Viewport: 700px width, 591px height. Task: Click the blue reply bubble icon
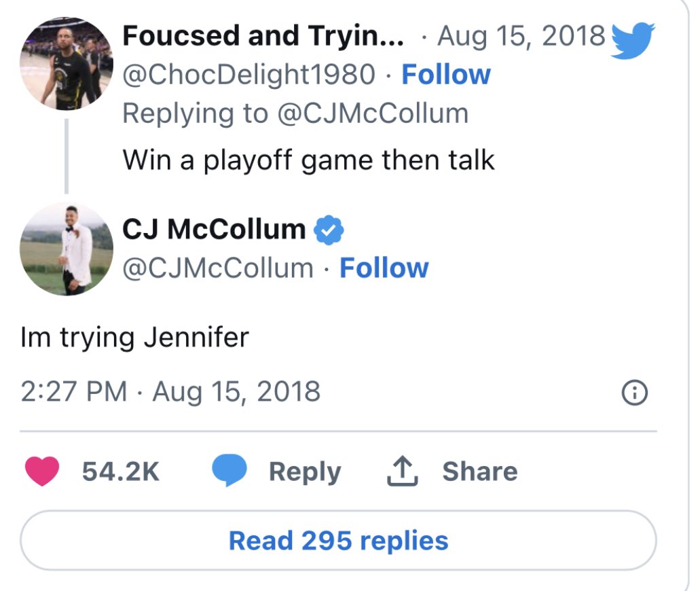[x=228, y=471]
